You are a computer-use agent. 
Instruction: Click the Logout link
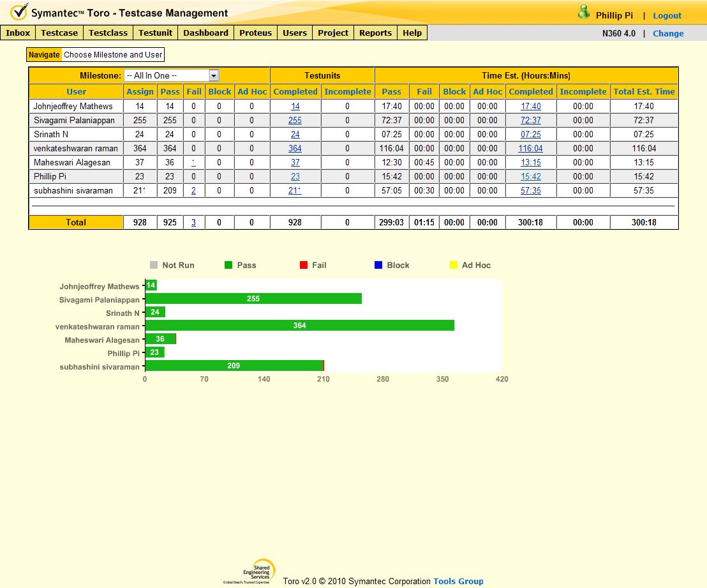667,15
